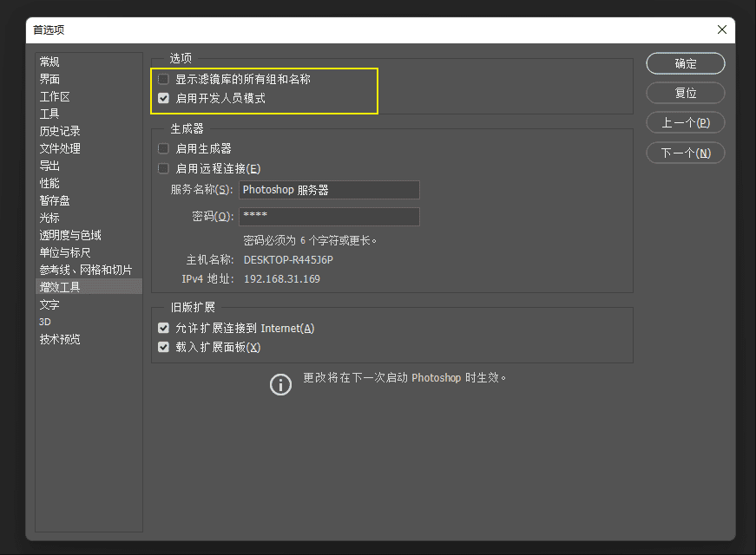Enable 显示滤镜库的所有组和名称 checkbox
Screen dimensions: 756x555
pyautogui.click(x=163, y=79)
